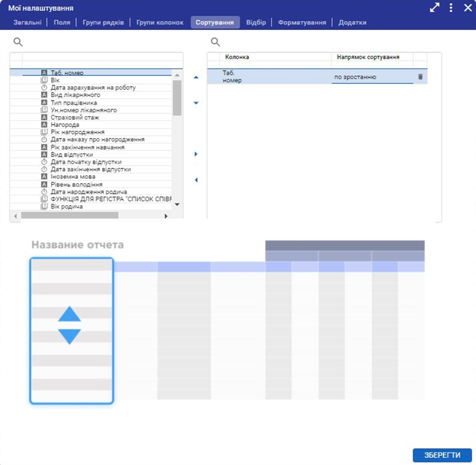Move the selected sort column down
This screenshot has height=465, width=476.
[196, 103]
